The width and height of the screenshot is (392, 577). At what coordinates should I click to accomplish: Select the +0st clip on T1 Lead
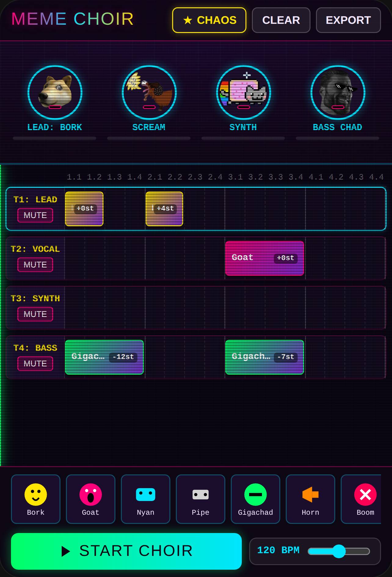click(84, 209)
